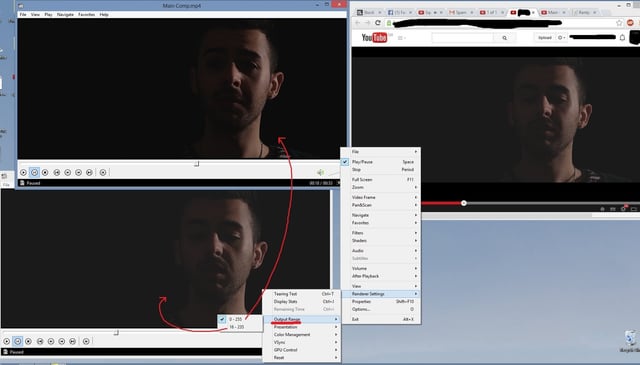640x365 pixels.
Task: Bookmark page with the star icon
Action: 619,23
